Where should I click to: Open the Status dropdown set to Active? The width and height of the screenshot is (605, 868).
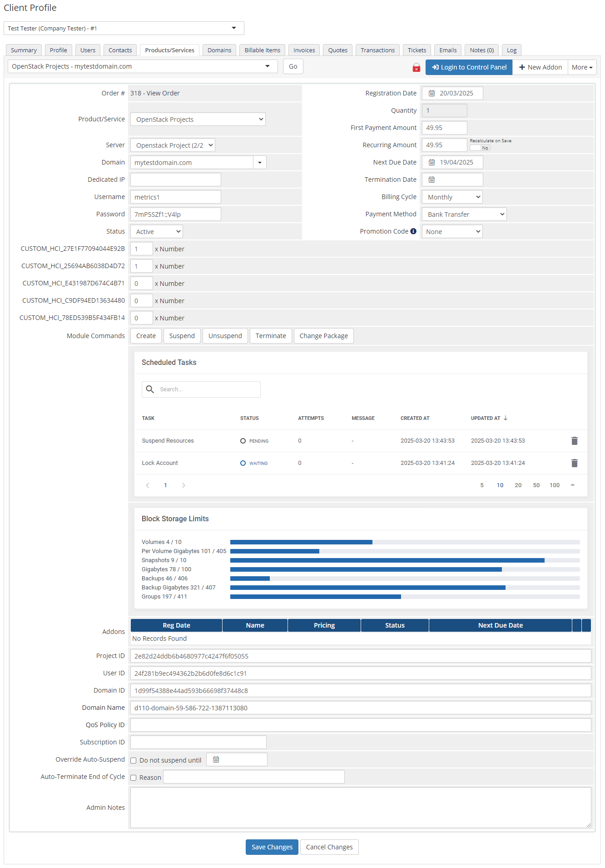[x=156, y=232]
